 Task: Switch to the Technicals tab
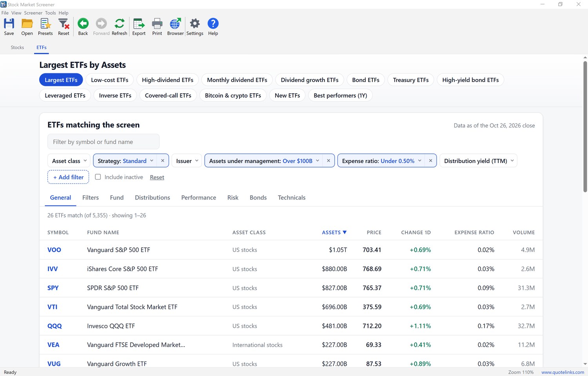(292, 198)
